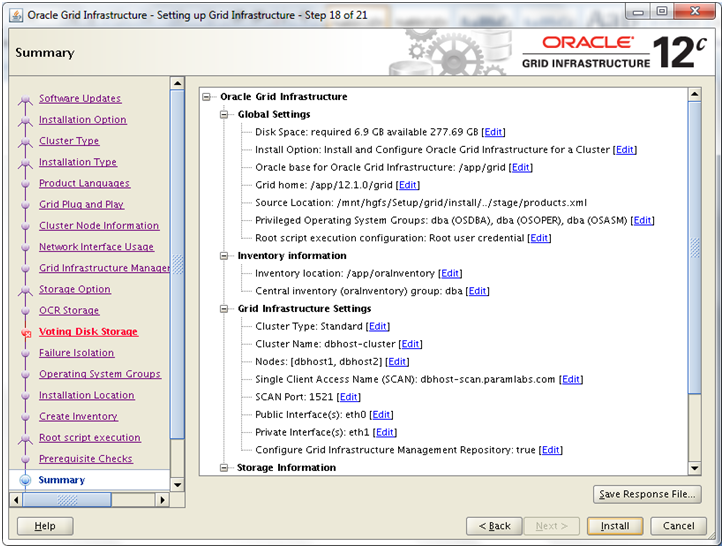
Task: Edit Privileged Operating System Groups
Action: coord(642,220)
